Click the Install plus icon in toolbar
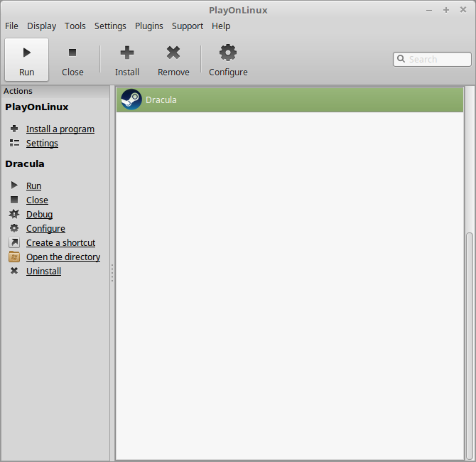Screen dimensions: 476x462 (x=127, y=53)
